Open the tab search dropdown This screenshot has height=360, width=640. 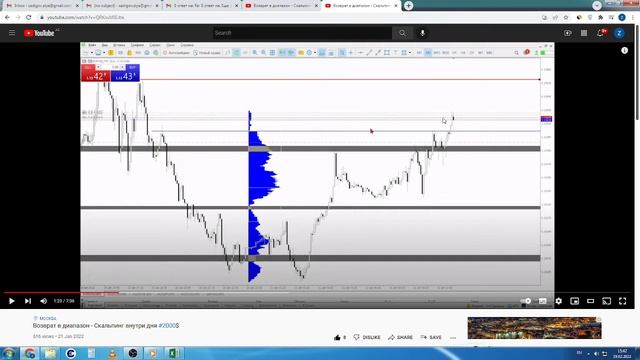[596, 5]
